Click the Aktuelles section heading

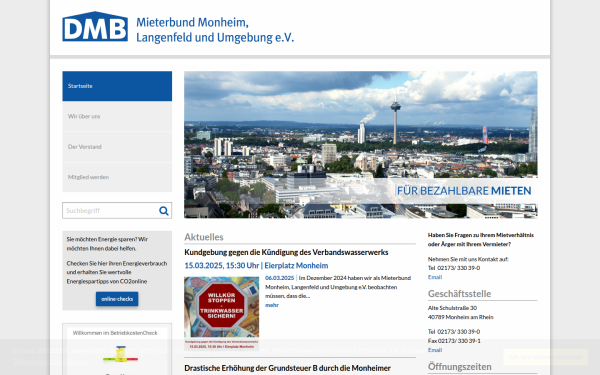(204, 237)
